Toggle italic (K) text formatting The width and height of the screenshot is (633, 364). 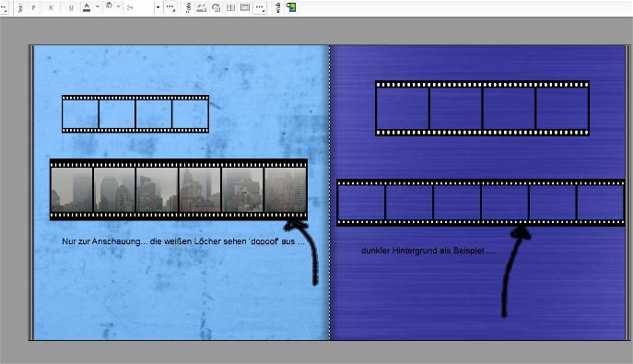click(x=51, y=7)
